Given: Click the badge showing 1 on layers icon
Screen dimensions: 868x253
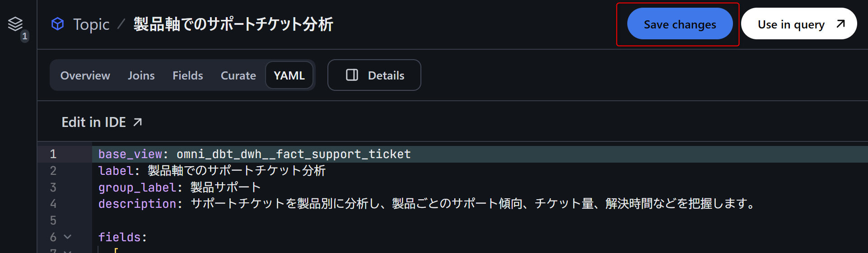Looking at the screenshot, I should pyautogui.click(x=25, y=36).
